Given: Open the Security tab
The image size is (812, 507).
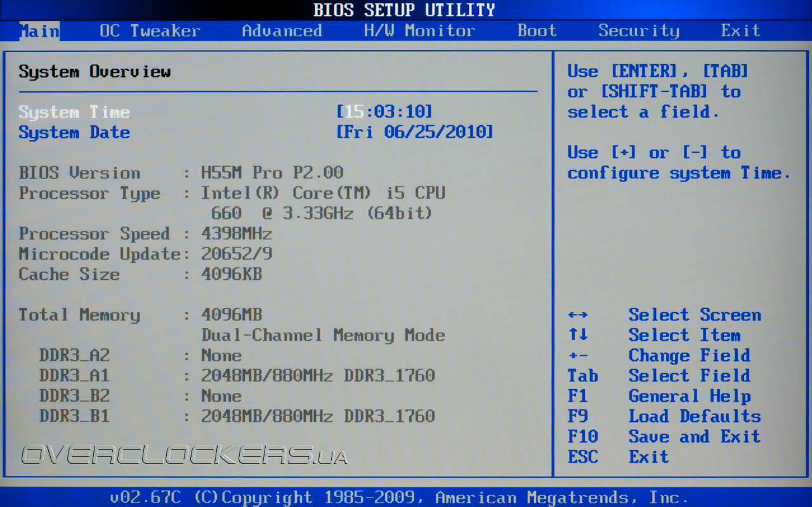Looking at the screenshot, I should pyautogui.click(x=639, y=30).
